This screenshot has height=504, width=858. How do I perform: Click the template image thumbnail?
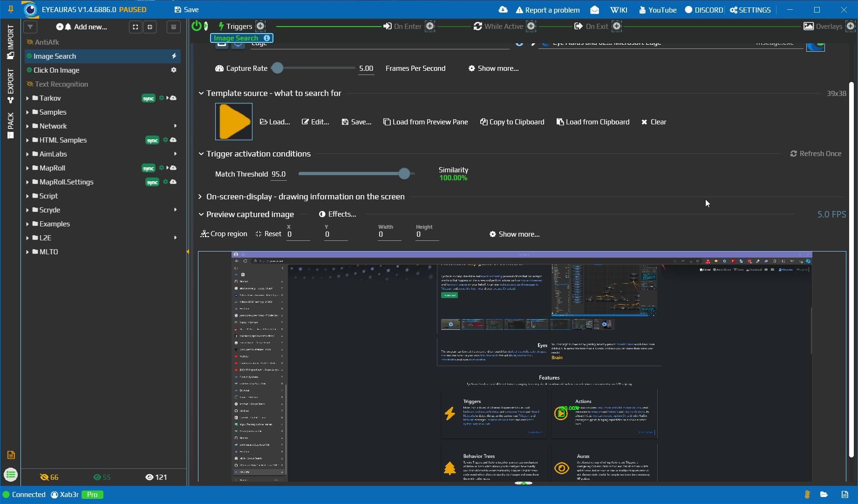click(x=234, y=122)
